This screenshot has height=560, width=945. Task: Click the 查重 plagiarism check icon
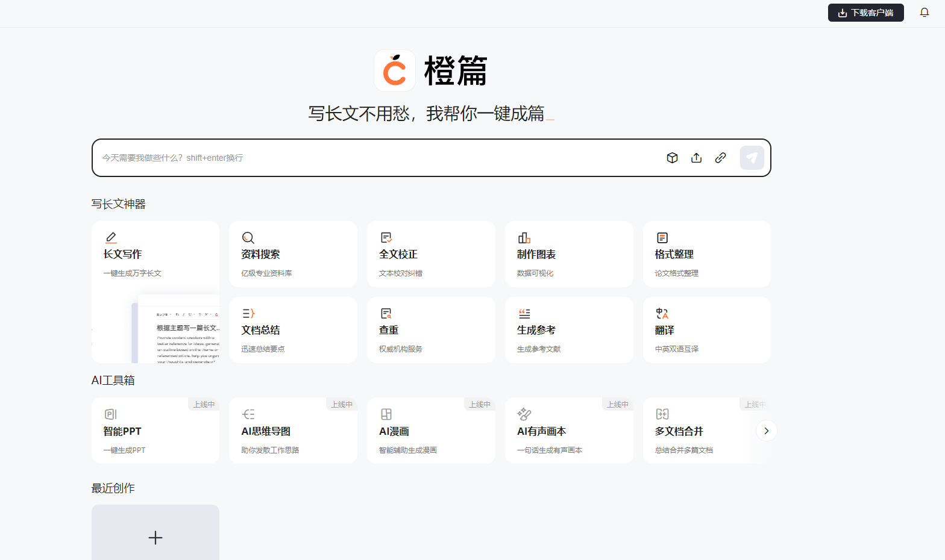386,314
